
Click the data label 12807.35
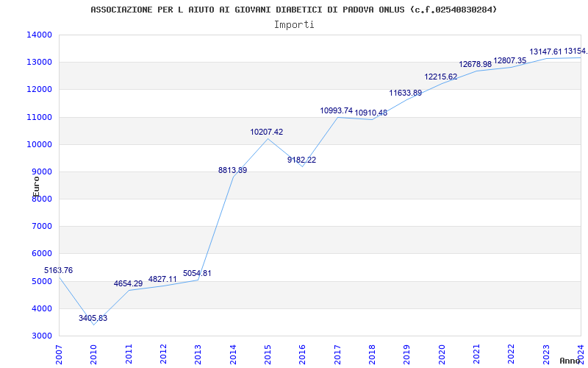click(x=510, y=60)
